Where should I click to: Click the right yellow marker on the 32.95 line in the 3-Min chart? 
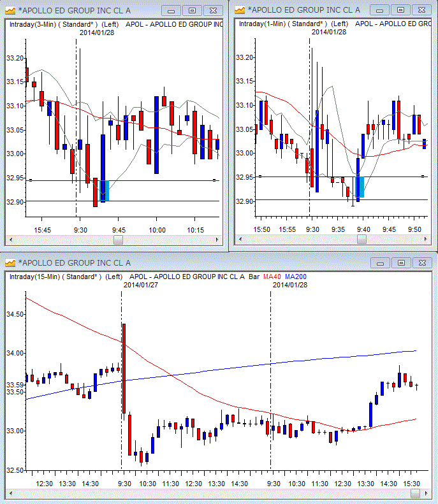pyautogui.click(x=214, y=180)
